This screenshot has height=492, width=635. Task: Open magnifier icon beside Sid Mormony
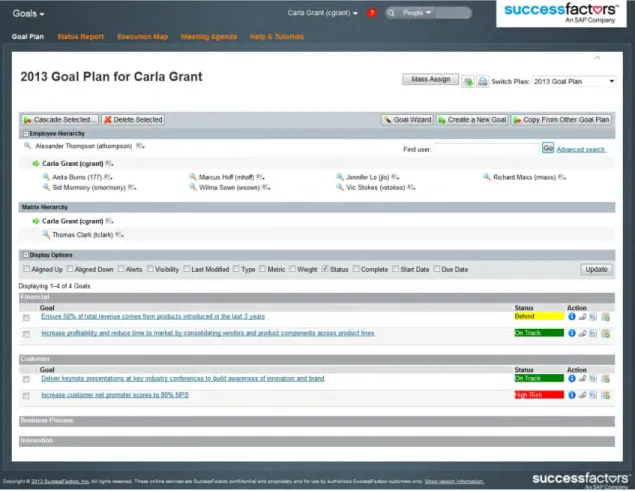(46, 187)
